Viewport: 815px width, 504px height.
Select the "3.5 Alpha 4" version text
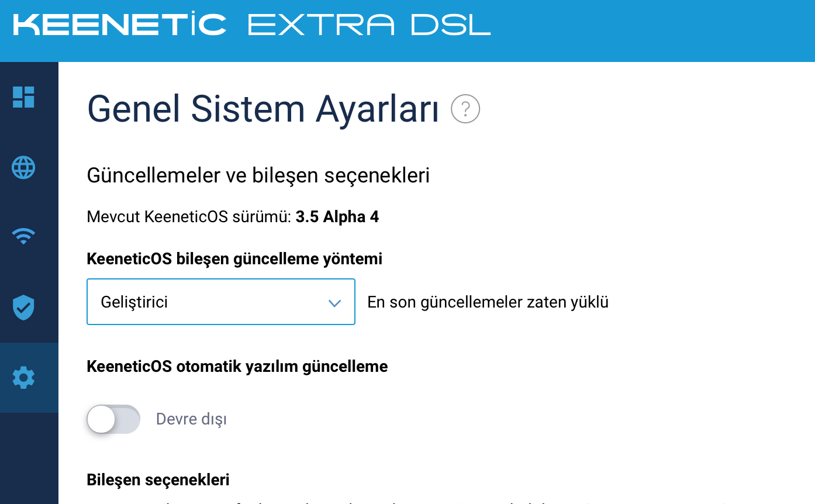(337, 218)
